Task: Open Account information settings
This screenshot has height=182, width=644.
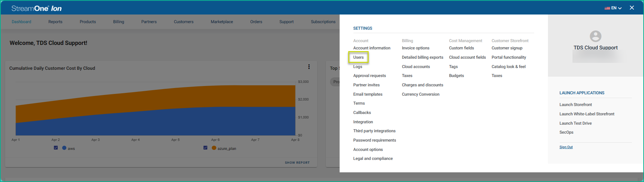Action: (372, 48)
